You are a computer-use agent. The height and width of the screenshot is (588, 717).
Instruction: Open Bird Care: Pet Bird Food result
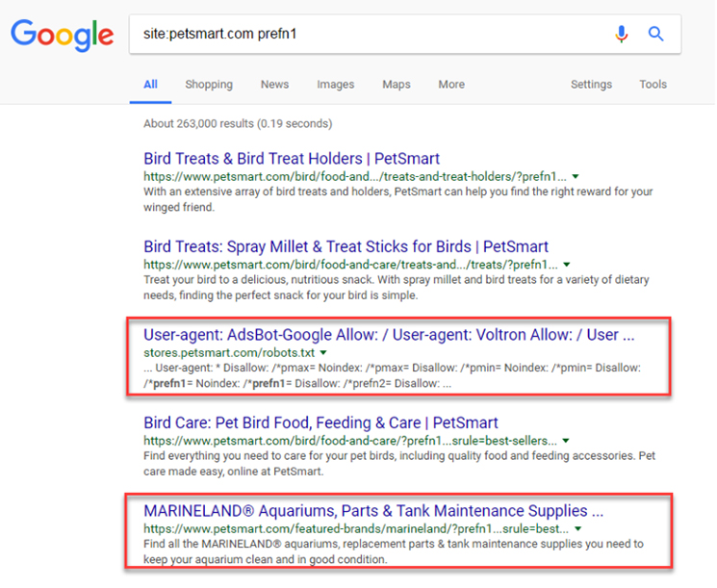point(321,422)
